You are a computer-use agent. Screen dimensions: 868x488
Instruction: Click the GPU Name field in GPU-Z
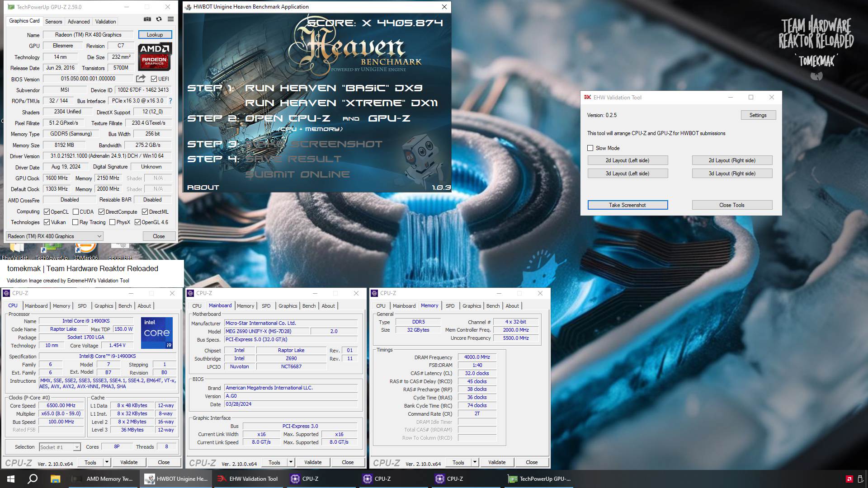(x=88, y=35)
